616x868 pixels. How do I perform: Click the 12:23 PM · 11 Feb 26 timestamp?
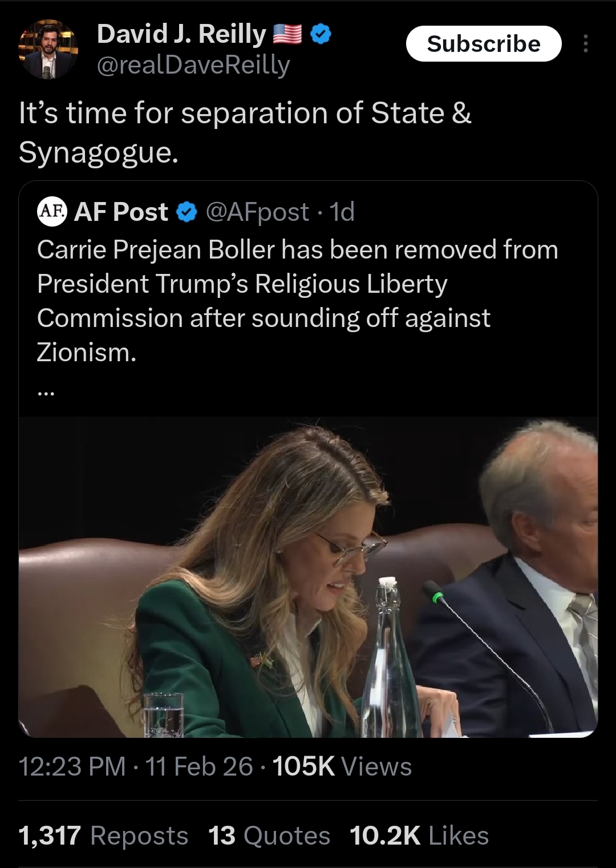click(135, 766)
